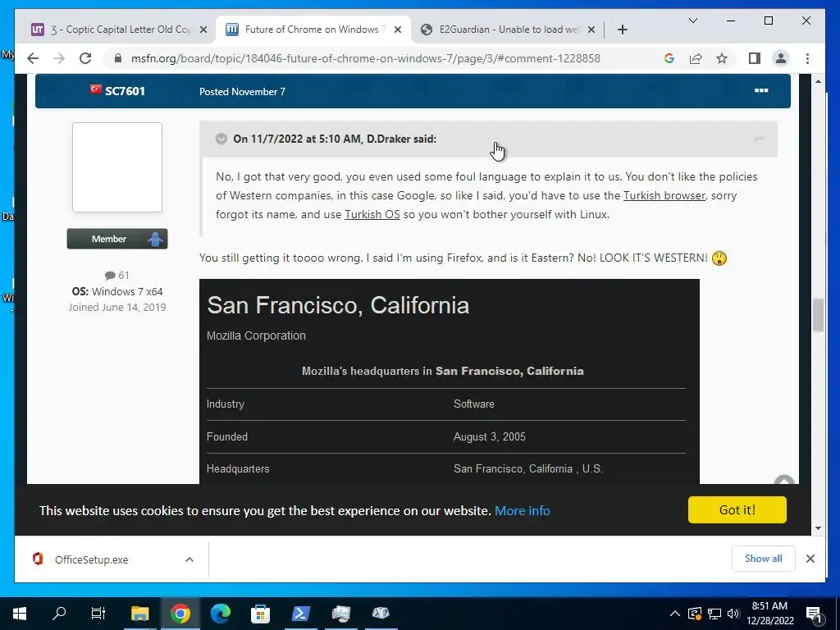Show hidden system tray icons
The height and width of the screenshot is (630, 840).
[x=675, y=614]
